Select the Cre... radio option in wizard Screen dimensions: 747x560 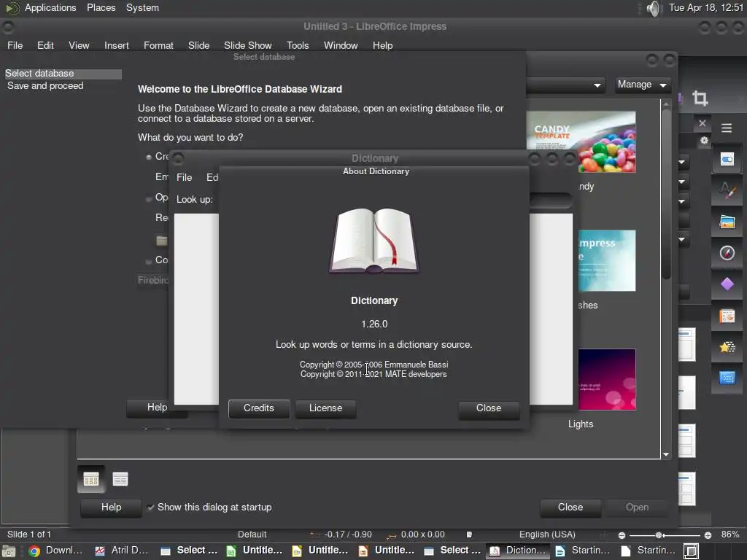(149, 157)
